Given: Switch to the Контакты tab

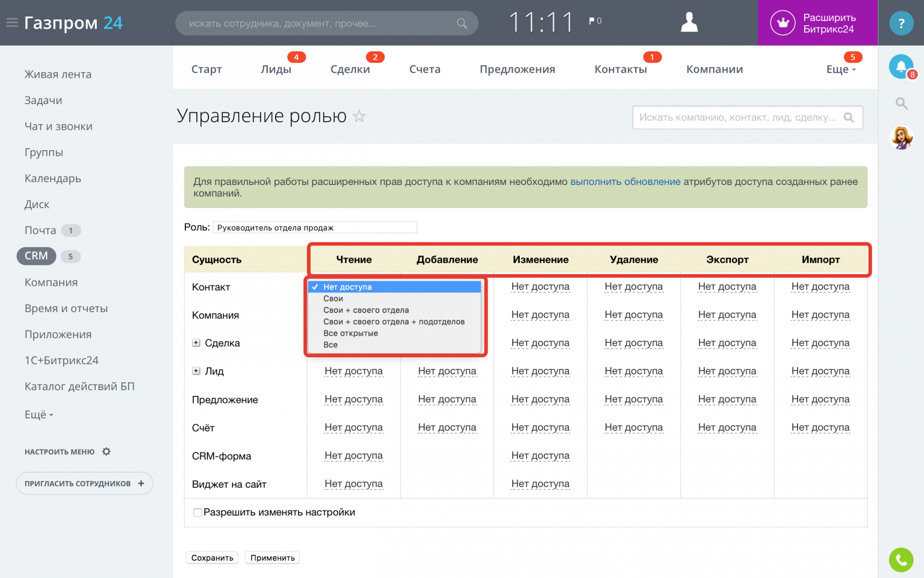Looking at the screenshot, I should click(x=620, y=69).
